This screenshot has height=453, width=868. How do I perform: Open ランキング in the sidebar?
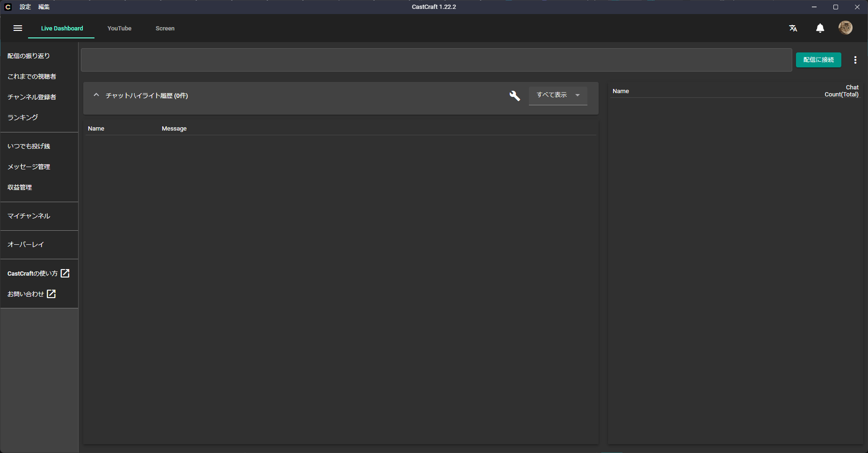[23, 117]
